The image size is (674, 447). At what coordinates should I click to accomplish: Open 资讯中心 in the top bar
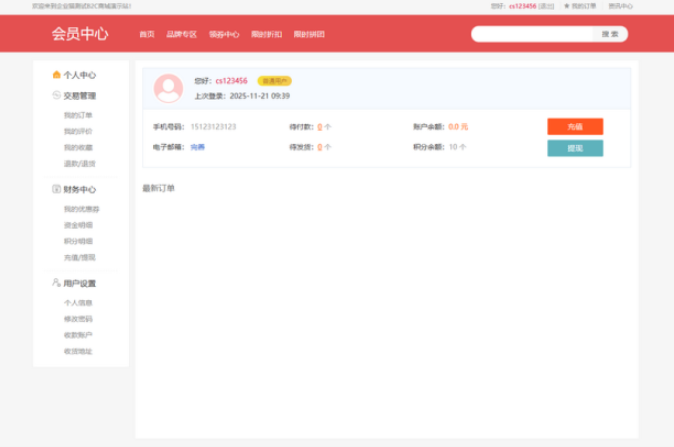tap(620, 6)
